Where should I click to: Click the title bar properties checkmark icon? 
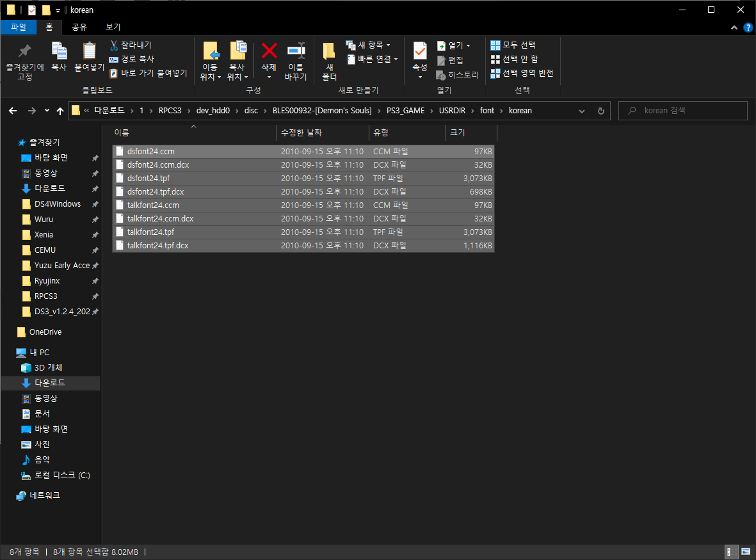pos(32,10)
